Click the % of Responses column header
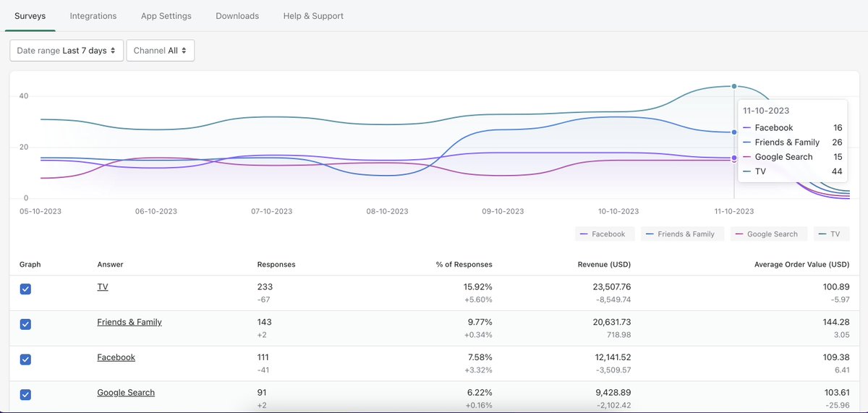This screenshot has height=413, width=868. click(464, 264)
